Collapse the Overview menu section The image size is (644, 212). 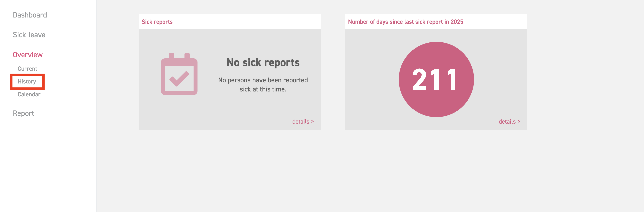(x=28, y=55)
